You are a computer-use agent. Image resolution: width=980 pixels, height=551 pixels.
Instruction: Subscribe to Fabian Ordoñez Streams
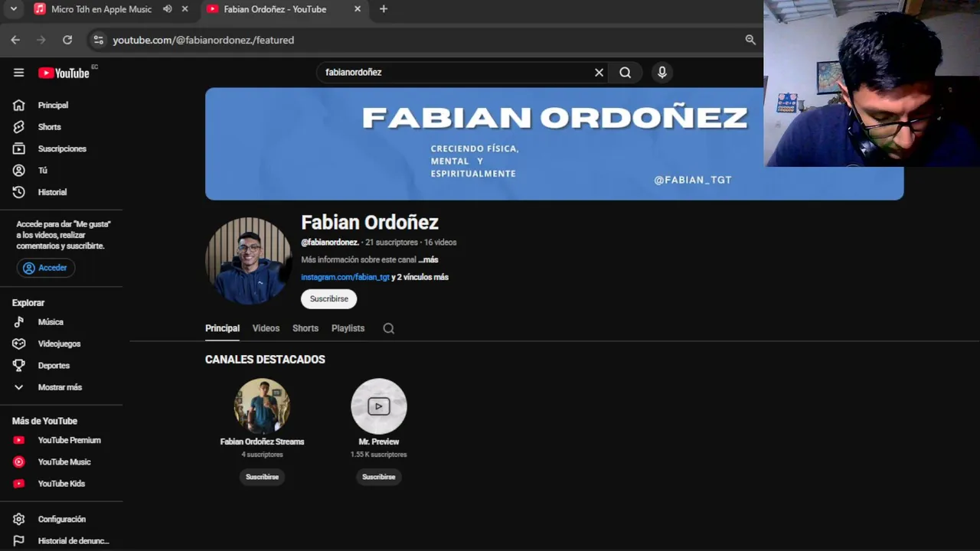click(262, 477)
